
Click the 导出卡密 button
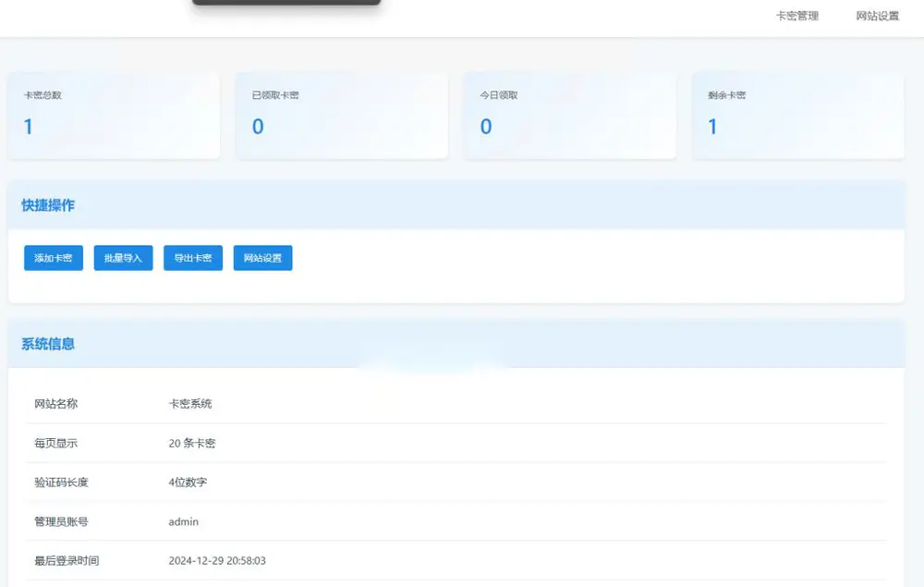[x=193, y=258]
